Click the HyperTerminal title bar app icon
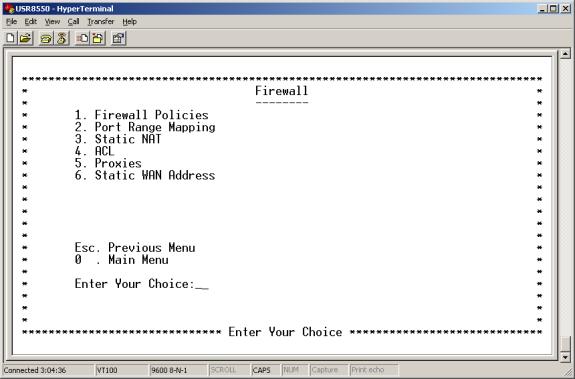The image size is (575, 379). click(x=8, y=8)
